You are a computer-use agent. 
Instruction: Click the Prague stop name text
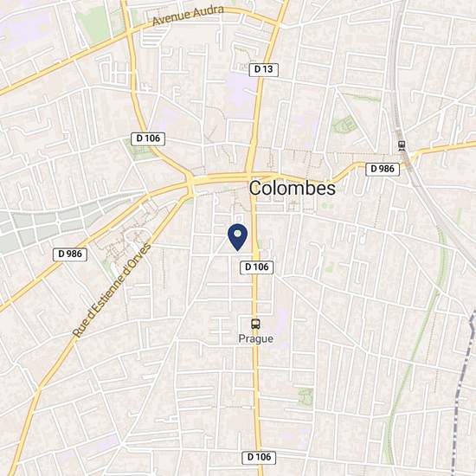(255, 338)
